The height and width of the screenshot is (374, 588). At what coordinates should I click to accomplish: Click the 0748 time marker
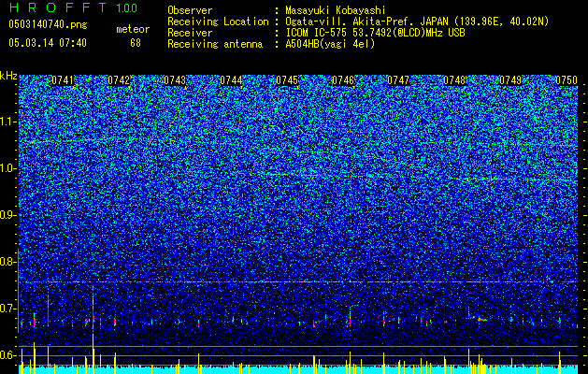454,80
